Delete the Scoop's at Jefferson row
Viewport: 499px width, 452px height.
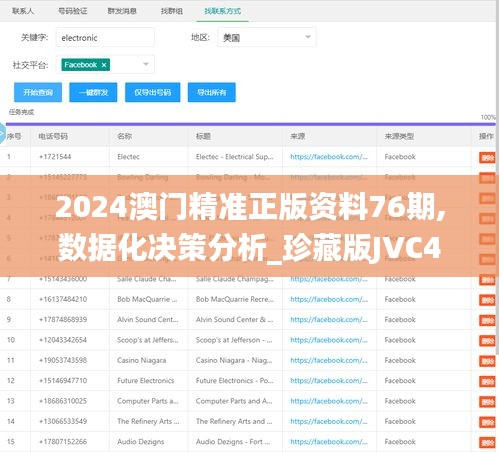(487, 341)
